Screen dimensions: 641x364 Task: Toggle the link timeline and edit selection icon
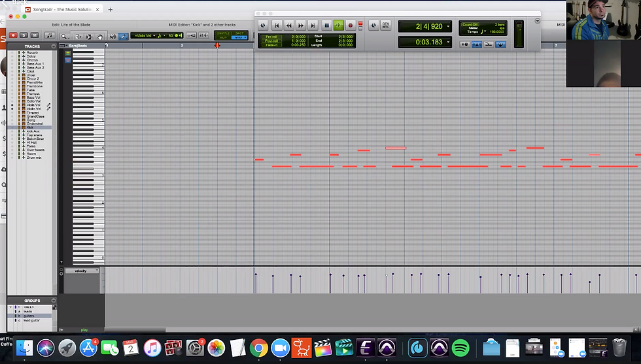pyautogui.click(x=191, y=35)
